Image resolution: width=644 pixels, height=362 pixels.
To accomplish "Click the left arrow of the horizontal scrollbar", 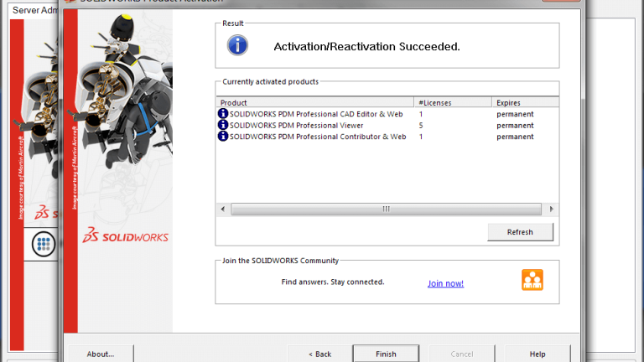I will pos(223,209).
